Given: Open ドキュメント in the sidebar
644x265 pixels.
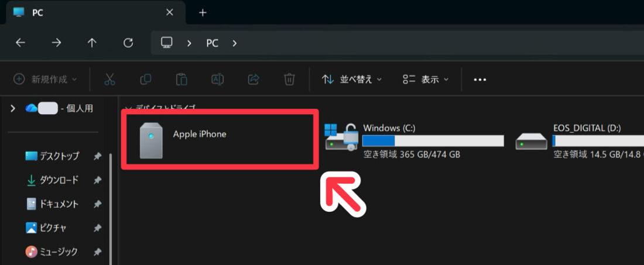Looking at the screenshot, I should pyautogui.click(x=59, y=204).
